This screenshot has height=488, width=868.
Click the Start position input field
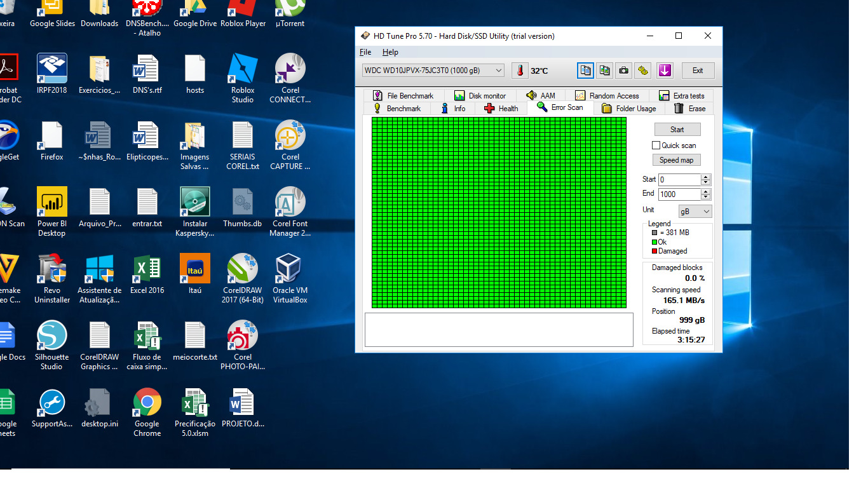[679, 180]
